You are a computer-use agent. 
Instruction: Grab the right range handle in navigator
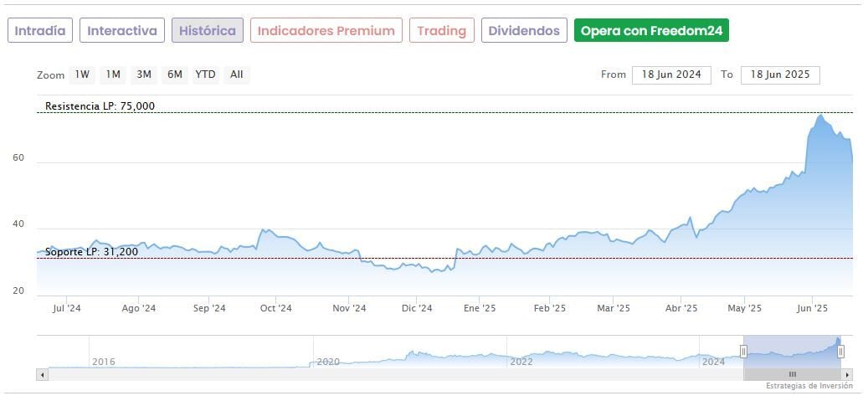point(840,352)
